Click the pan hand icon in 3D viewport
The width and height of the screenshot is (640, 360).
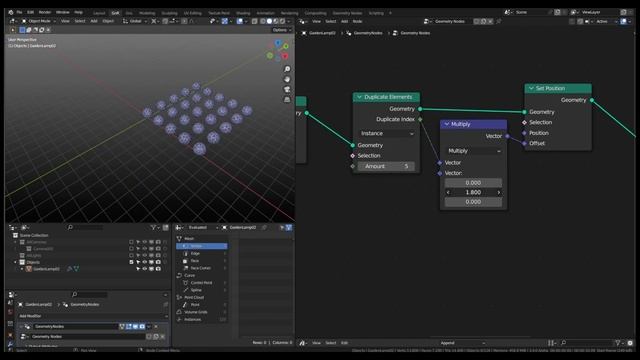coord(287,80)
